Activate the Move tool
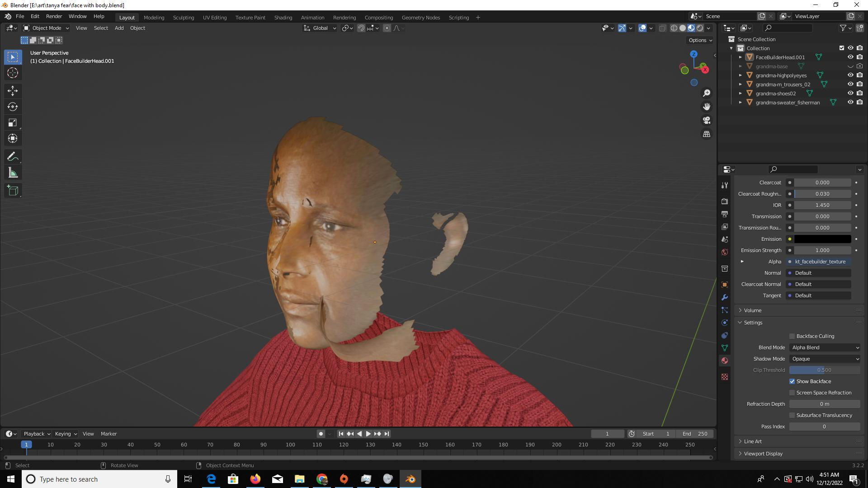 click(x=13, y=91)
